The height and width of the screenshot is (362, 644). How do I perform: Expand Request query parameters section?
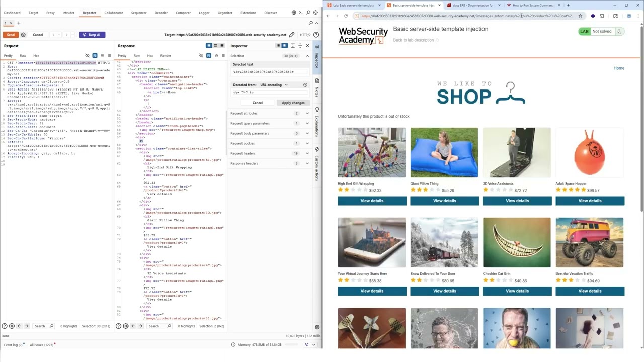(x=270, y=123)
